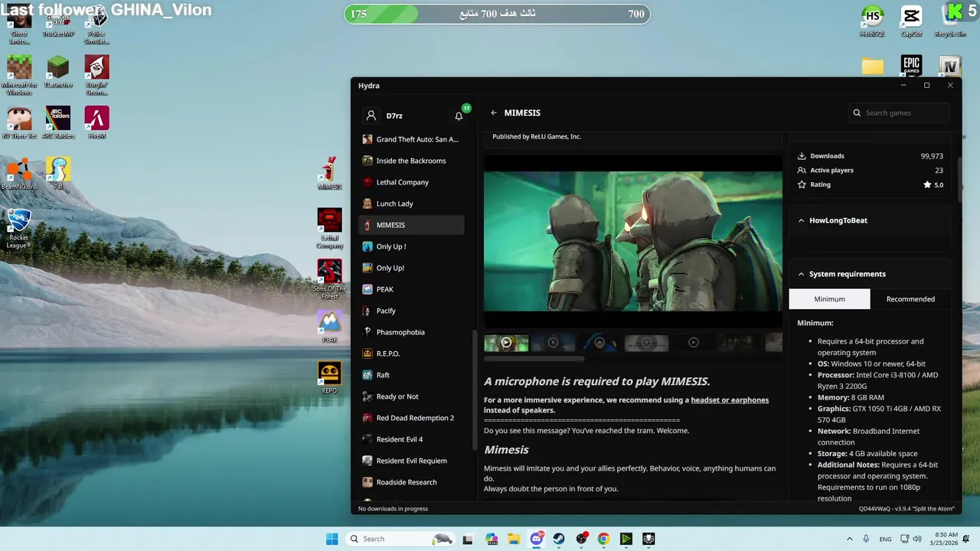Open the Rocket League desktop icon
The width and height of the screenshot is (980, 551).
click(18, 229)
